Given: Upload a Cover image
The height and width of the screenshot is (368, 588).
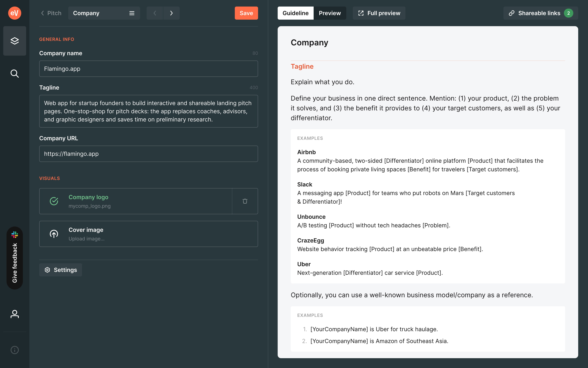Looking at the screenshot, I should (x=148, y=234).
